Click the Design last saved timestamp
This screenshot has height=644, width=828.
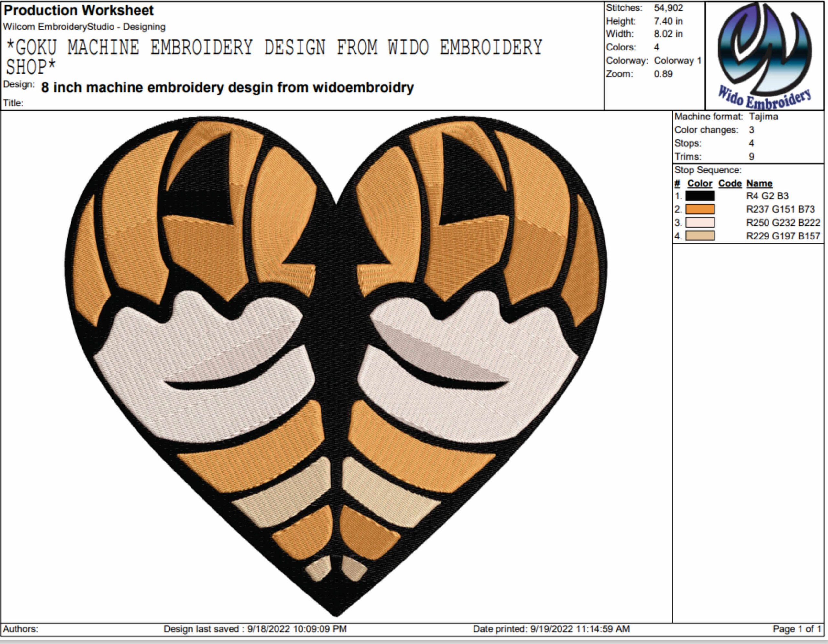(255, 629)
